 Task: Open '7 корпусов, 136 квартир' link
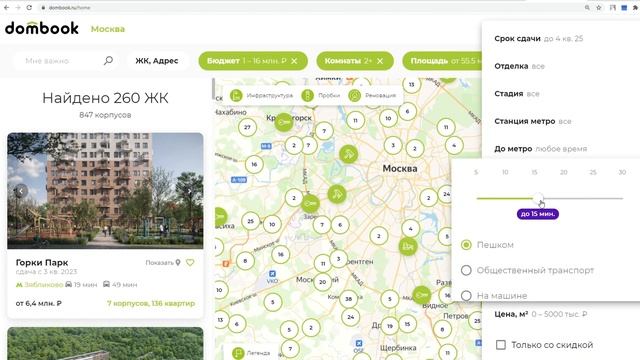click(151, 303)
